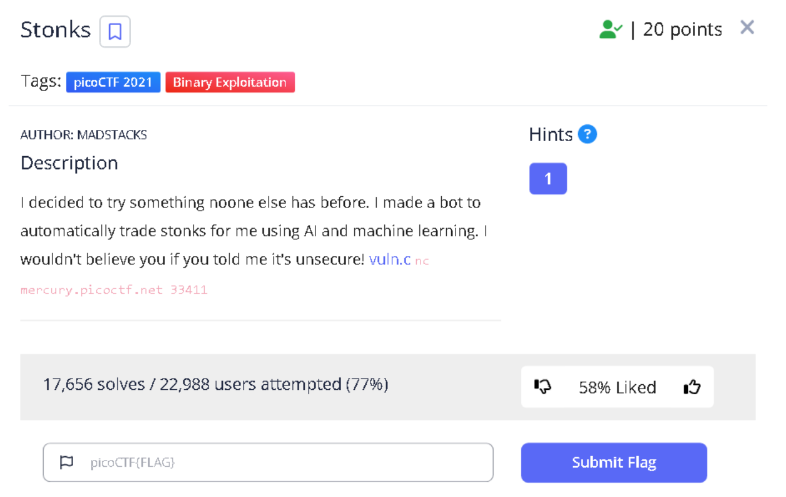Click the 58% Liked rating text
Screen dimensions: 786x497
click(x=617, y=387)
